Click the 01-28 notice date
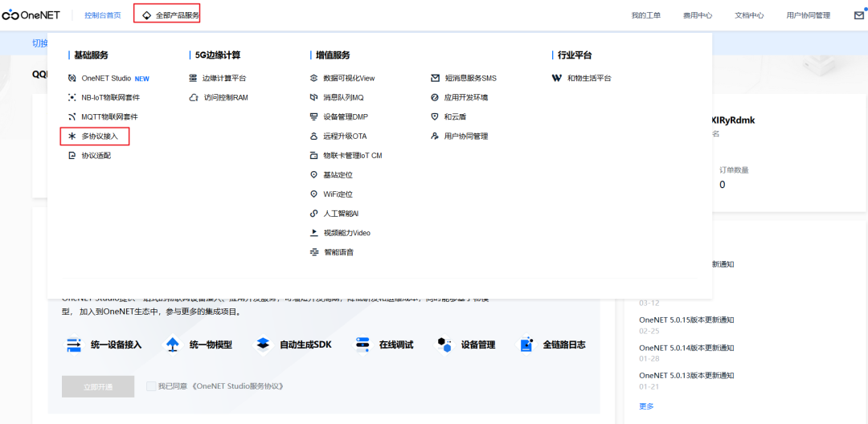The width and height of the screenshot is (868, 424). pyautogui.click(x=648, y=359)
